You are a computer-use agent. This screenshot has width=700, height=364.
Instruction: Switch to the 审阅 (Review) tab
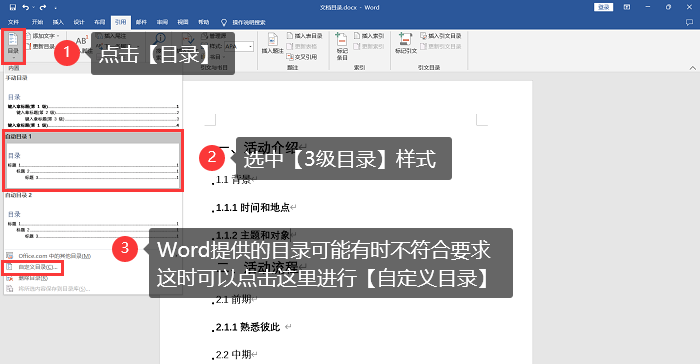pyautogui.click(x=162, y=22)
